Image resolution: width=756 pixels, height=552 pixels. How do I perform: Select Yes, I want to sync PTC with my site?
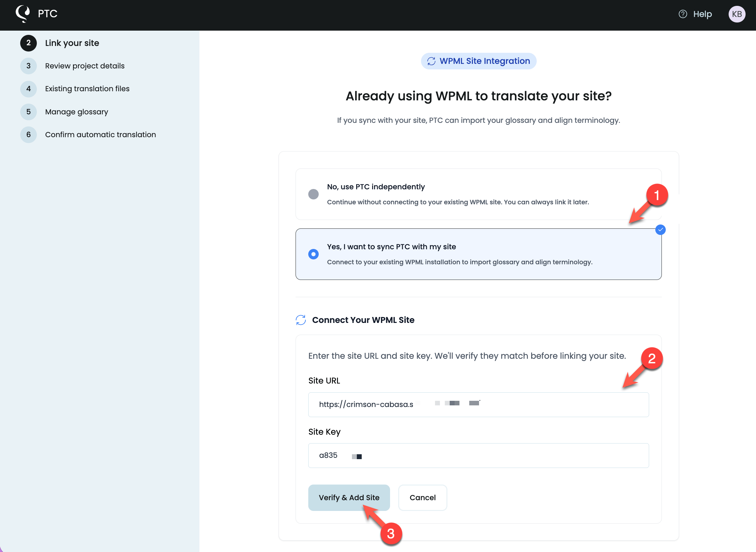(x=313, y=254)
